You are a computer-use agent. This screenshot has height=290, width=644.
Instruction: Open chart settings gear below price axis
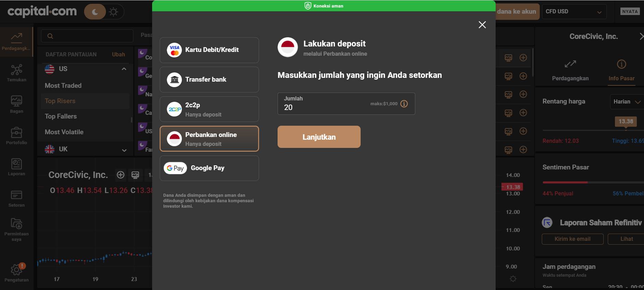tap(513, 279)
